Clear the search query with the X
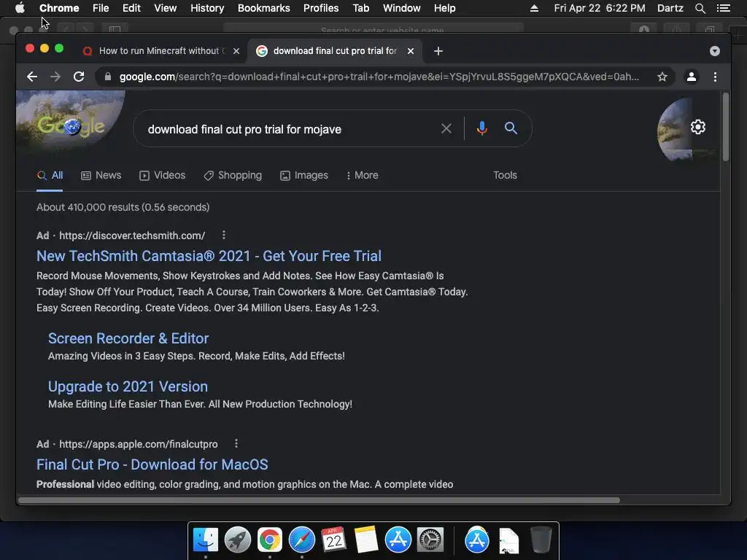Screen dimensions: 747x560 [446, 128]
